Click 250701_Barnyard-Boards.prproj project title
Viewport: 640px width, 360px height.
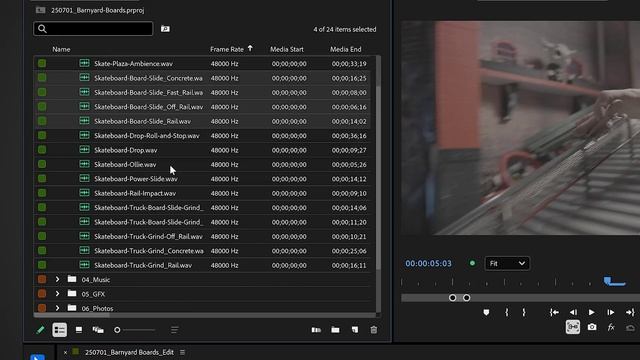97,10
